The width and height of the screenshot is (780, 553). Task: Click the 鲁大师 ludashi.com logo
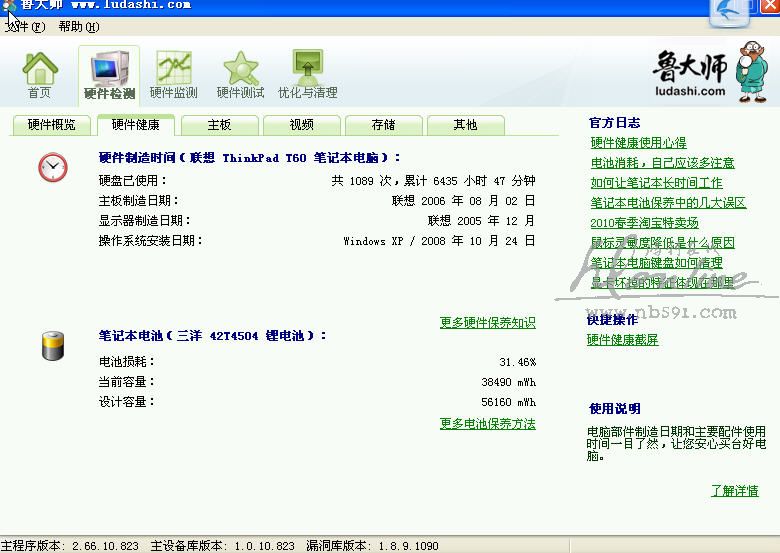tap(689, 73)
